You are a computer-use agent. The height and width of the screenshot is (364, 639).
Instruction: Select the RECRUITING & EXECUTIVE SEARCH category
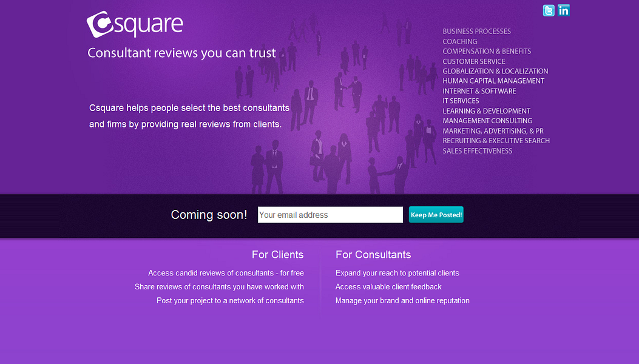tap(495, 140)
